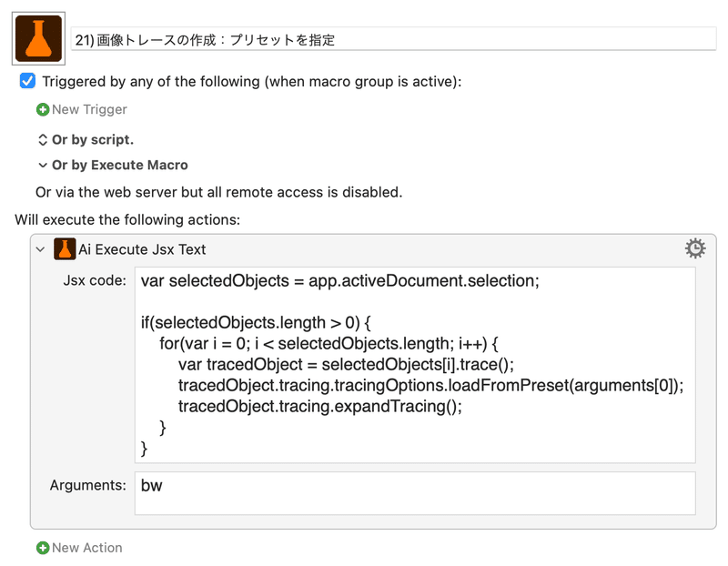Click the green plus icon beside New Trigger
The image size is (728, 566).
point(43,109)
